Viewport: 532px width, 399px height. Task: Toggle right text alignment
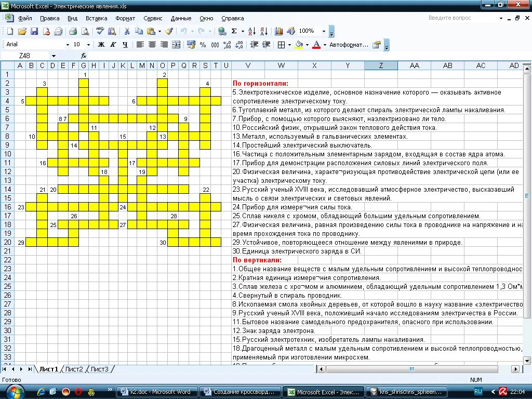click(164, 45)
